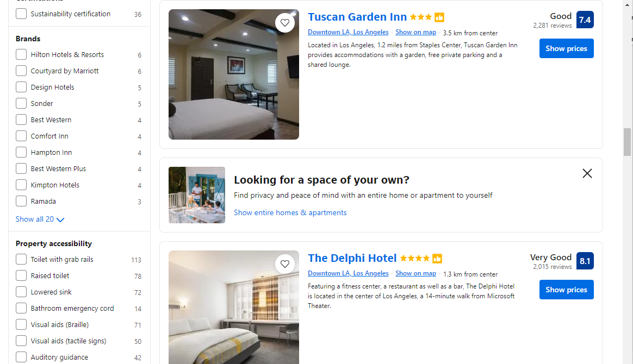The width and height of the screenshot is (633, 364).
Task: Click Tuscan Garden Inn star rating
Action: coord(421,17)
